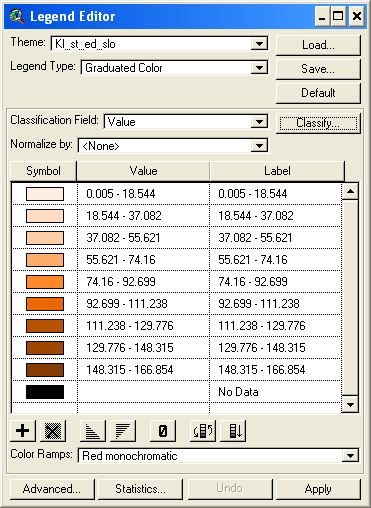Viewport: 371px width, 508px height.
Task: Minimize the Legend Editor window
Action: [322, 16]
